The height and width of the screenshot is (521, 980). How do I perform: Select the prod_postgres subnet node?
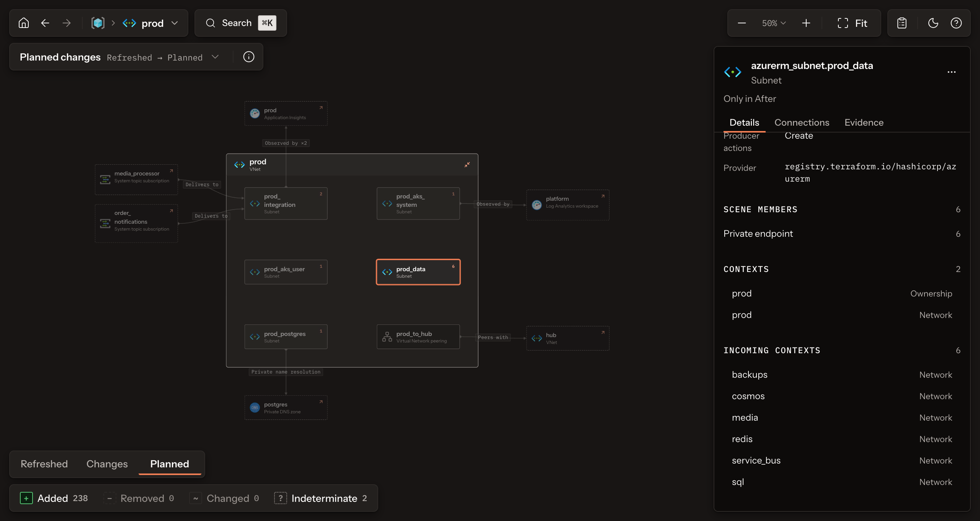point(286,337)
